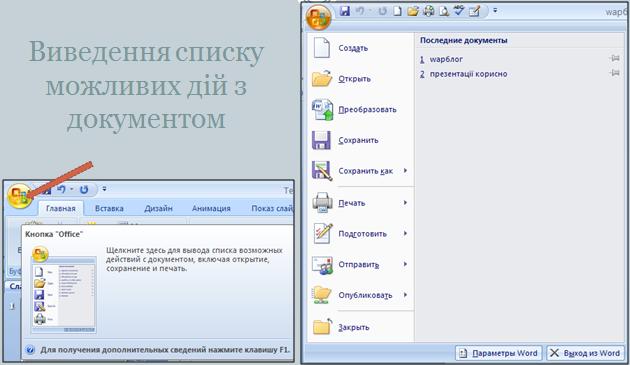630x365 pixels.
Task: Open the Customize Quick Access Toolbar arrow in Word
Action: pos(495,11)
